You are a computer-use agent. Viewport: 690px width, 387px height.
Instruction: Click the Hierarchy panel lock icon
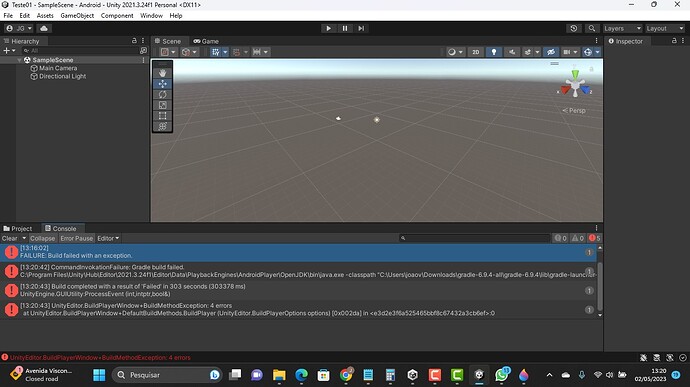[134, 41]
